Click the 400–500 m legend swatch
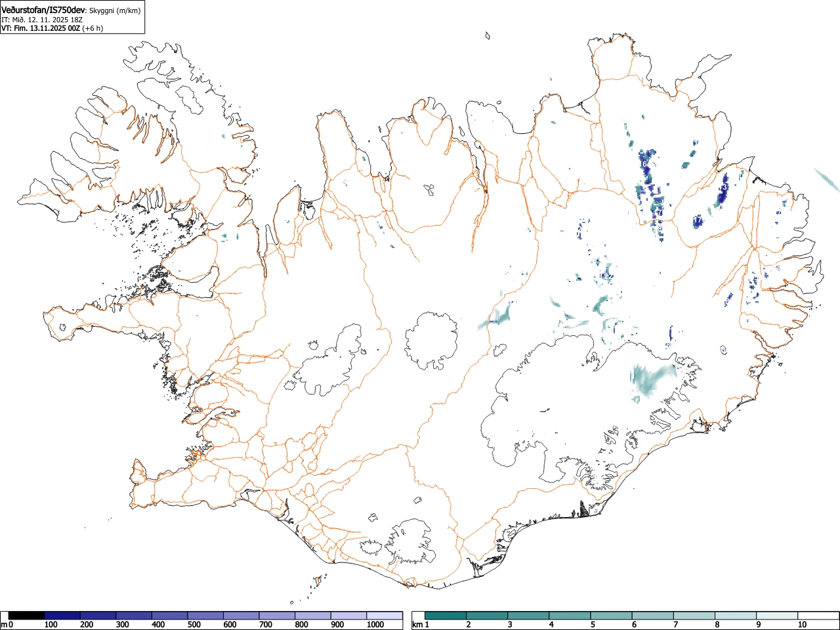 point(170,616)
